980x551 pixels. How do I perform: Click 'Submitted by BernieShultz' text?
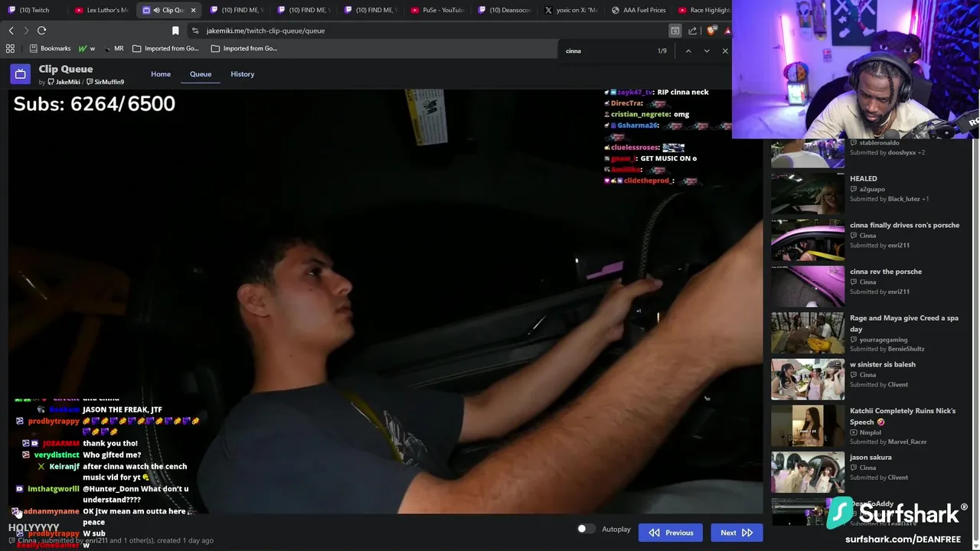tap(887, 349)
